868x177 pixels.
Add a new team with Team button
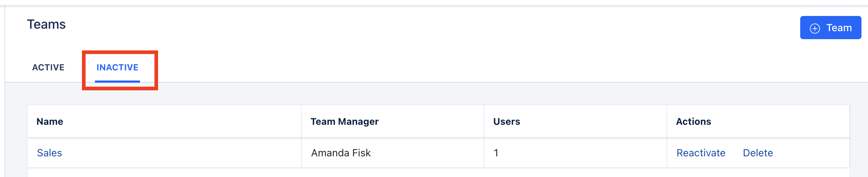pos(830,28)
